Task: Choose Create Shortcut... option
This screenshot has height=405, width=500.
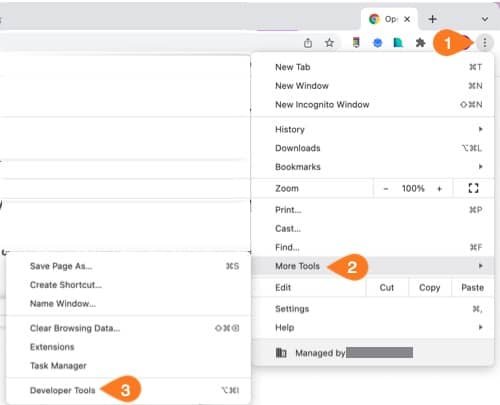Action: coord(128,285)
